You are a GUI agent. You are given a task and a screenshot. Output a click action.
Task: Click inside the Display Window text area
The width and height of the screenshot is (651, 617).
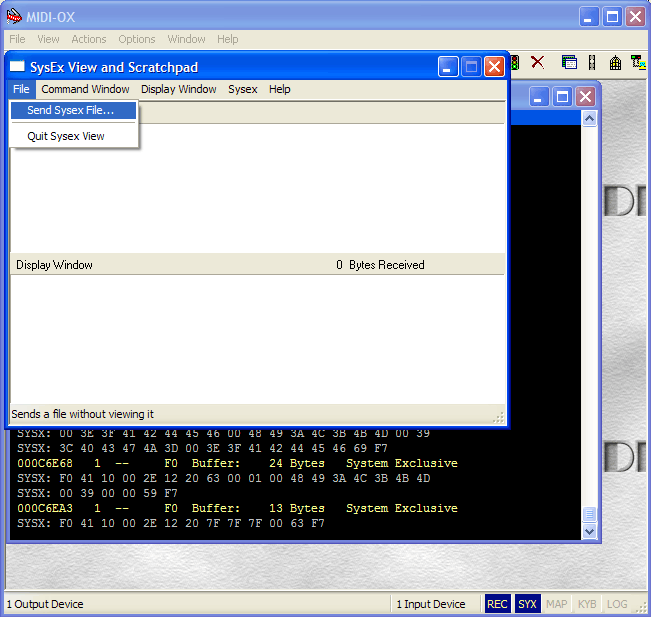point(257,339)
